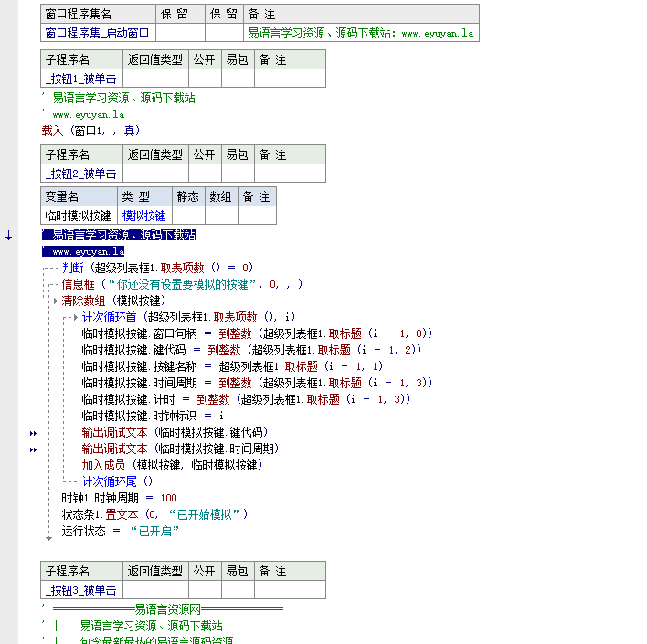Click the 运行状态 = "已开启" line

[x=120, y=531]
